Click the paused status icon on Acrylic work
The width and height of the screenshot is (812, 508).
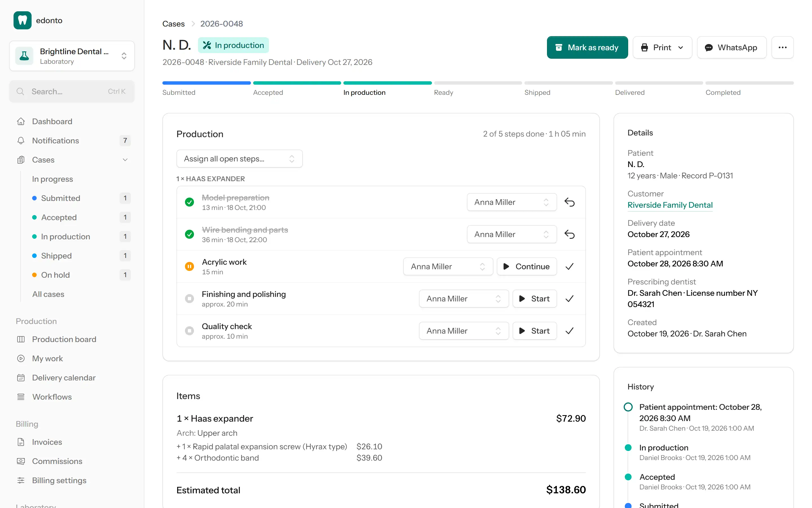pyautogui.click(x=189, y=266)
